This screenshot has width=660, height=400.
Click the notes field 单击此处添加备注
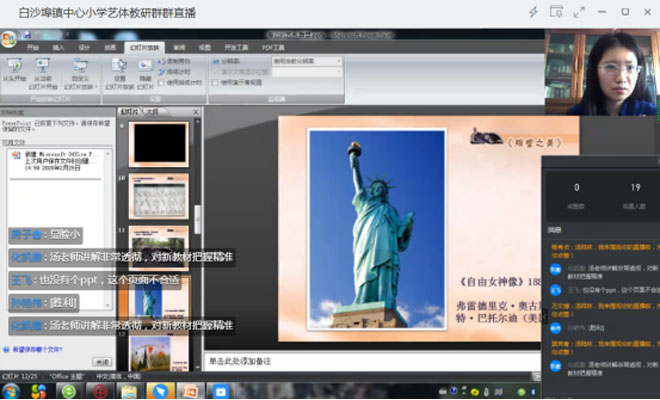[x=373, y=362]
